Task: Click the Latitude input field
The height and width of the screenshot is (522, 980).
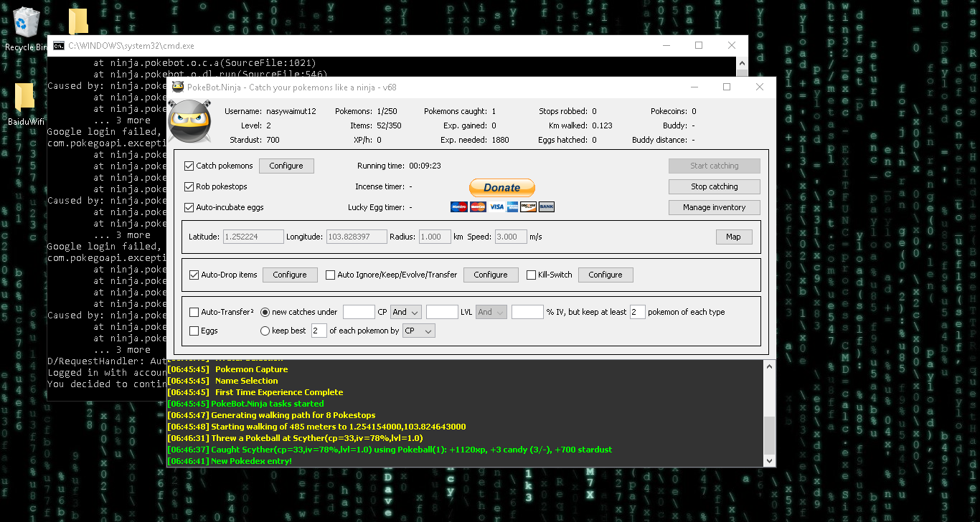Action: (253, 237)
